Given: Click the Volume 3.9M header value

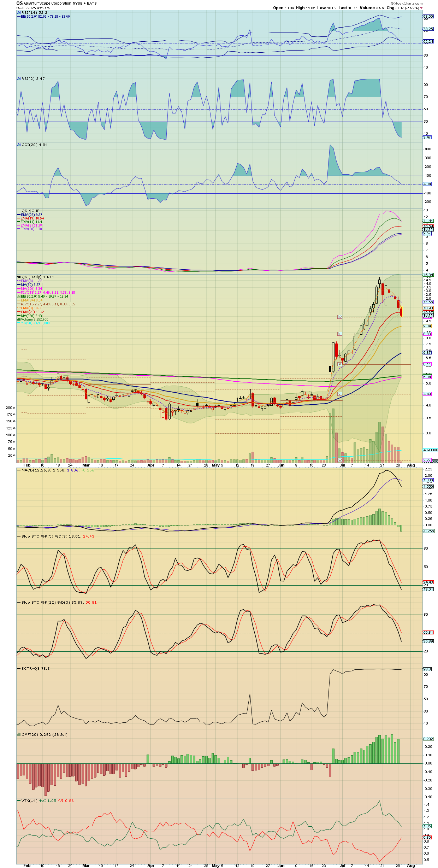Looking at the screenshot, I should point(372,8).
